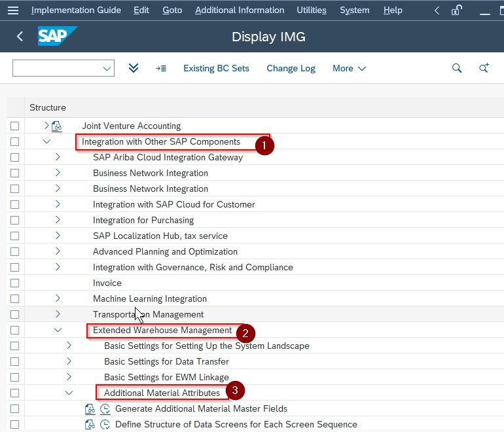Select Basic Settings for EWM Linkage row
The image size is (504, 432).
(x=166, y=378)
